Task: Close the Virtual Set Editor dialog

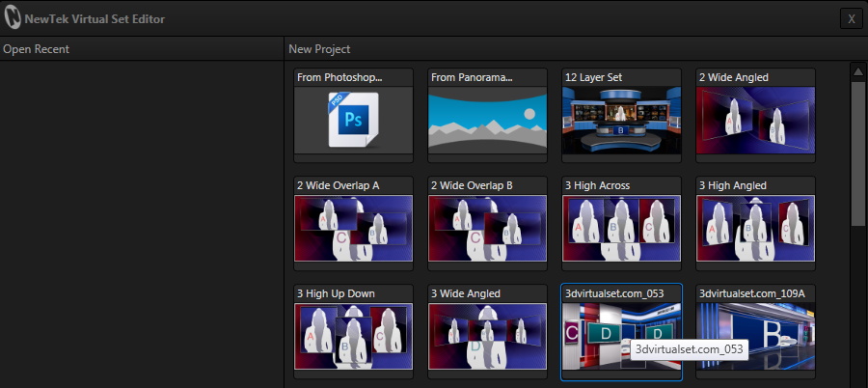Action: [850, 18]
